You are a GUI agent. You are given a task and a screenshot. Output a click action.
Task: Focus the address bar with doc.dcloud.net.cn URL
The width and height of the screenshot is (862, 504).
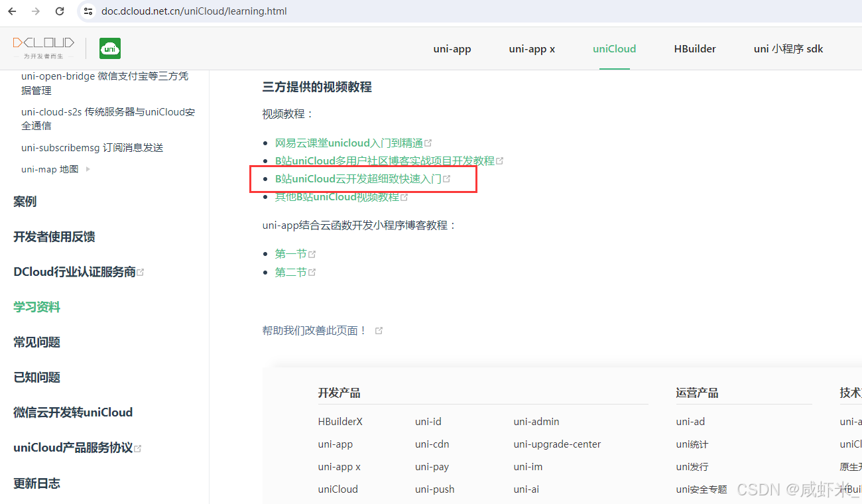[x=194, y=11]
